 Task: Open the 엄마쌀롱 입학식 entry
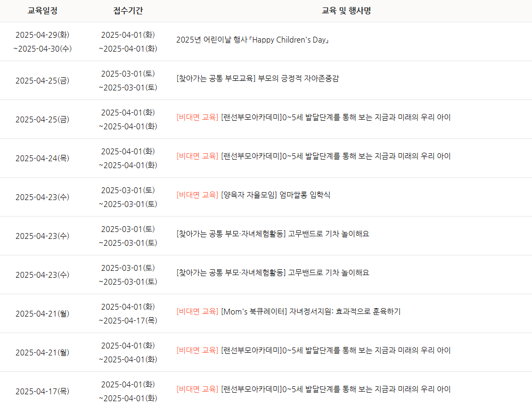click(253, 195)
